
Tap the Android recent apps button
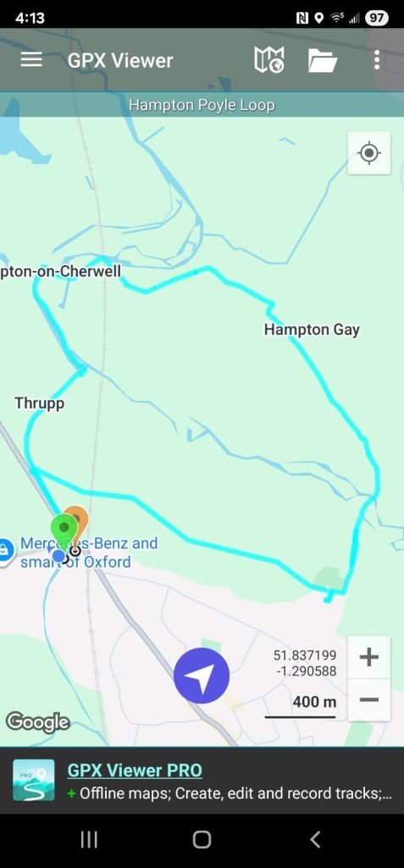[89, 840]
